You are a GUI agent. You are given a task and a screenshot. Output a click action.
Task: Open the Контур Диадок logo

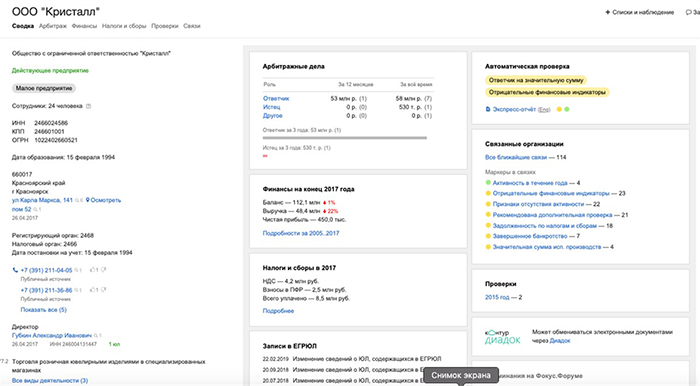503,337
